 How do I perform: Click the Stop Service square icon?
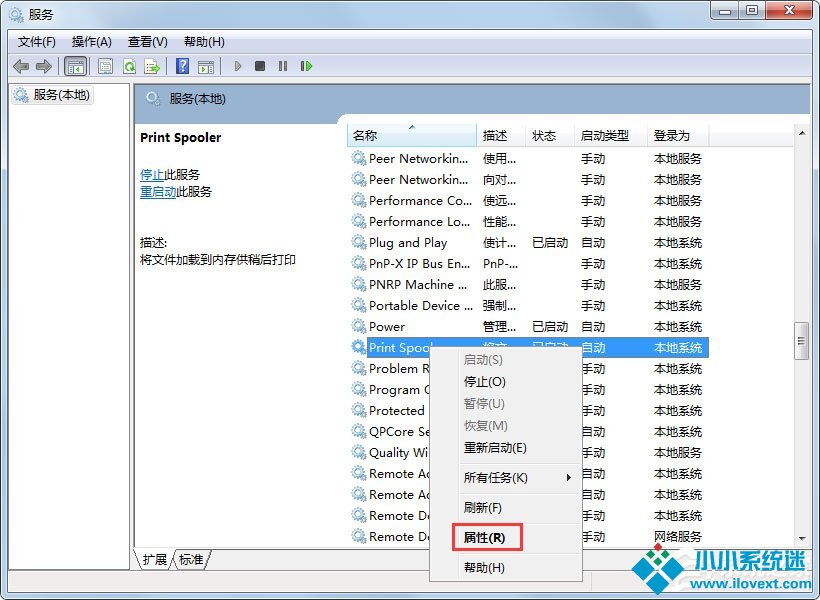pyautogui.click(x=260, y=66)
